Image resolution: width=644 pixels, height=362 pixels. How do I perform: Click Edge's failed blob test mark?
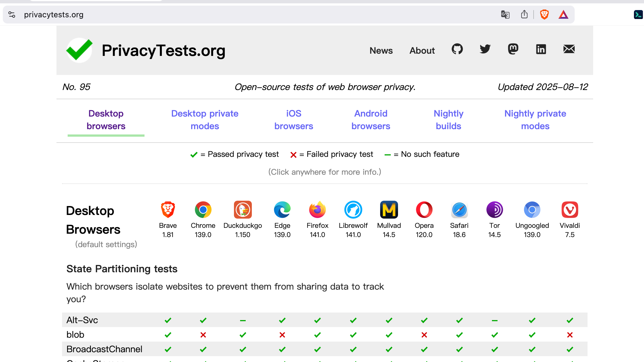coord(282,335)
